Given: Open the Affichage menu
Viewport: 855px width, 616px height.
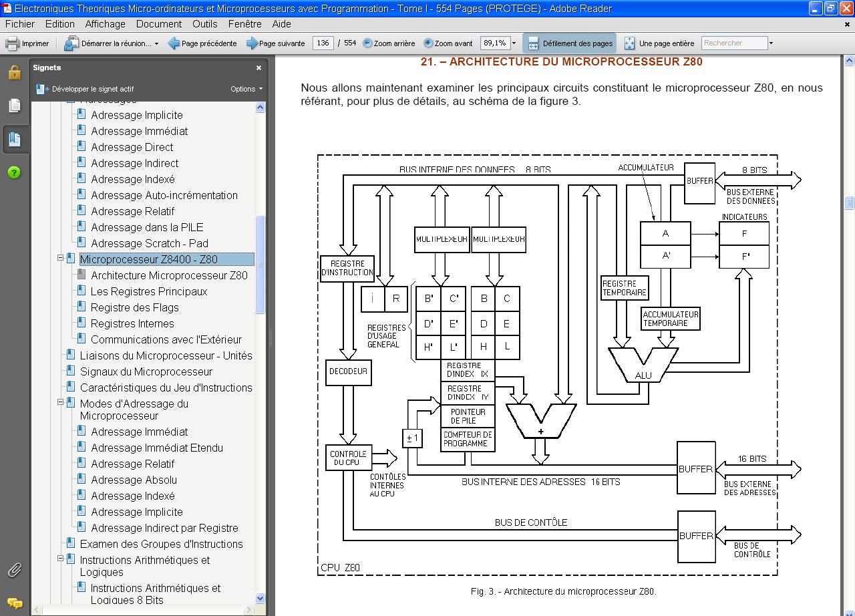Looking at the screenshot, I should pos(105,23).
